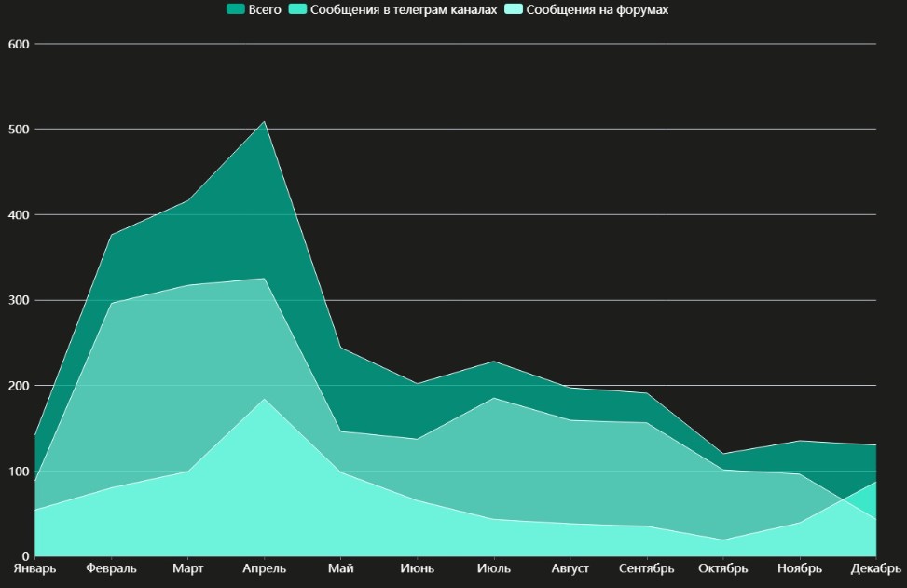Toggle 'Сообщения на форумах' legend text
Image resolution: width=907 pixels, height=588 pixels.
[x=598, y=9]
